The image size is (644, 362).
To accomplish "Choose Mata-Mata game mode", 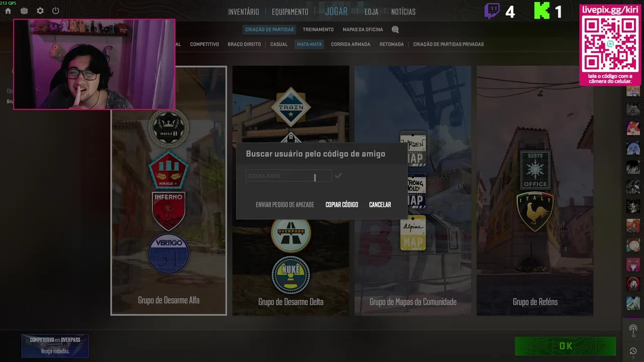I will point(309,44).
